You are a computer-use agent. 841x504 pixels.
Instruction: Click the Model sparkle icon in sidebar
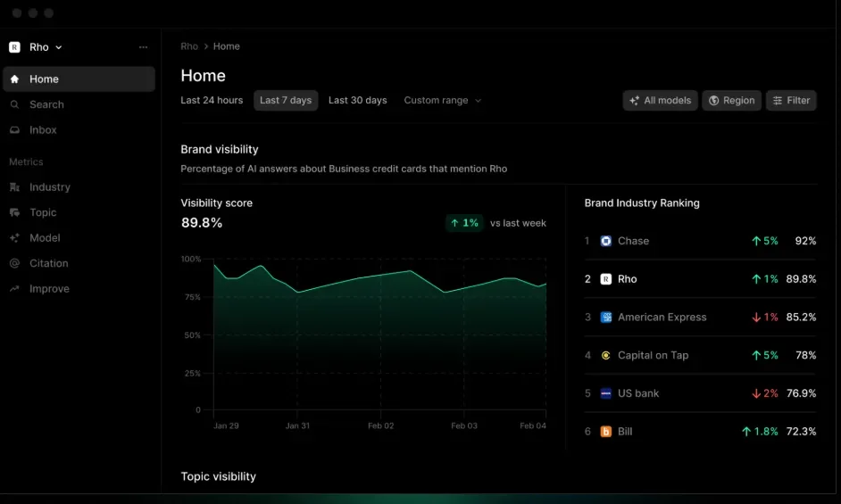(x=14, y=237)
